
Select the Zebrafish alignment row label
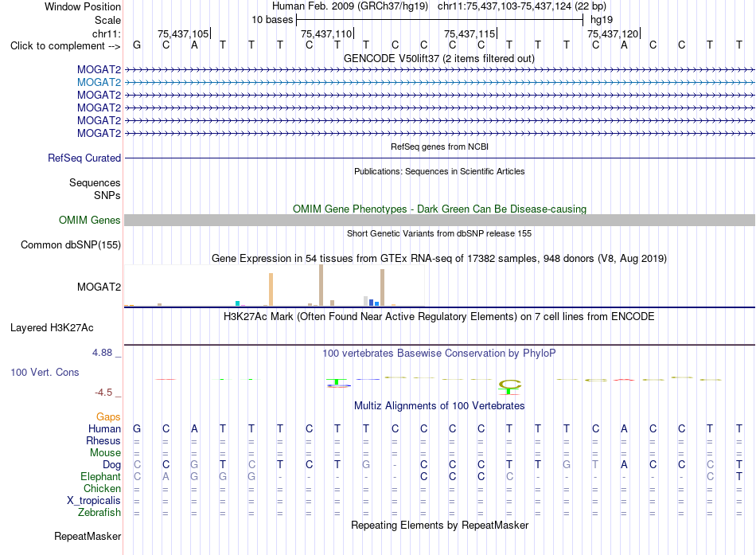click(x=99, y=513)
